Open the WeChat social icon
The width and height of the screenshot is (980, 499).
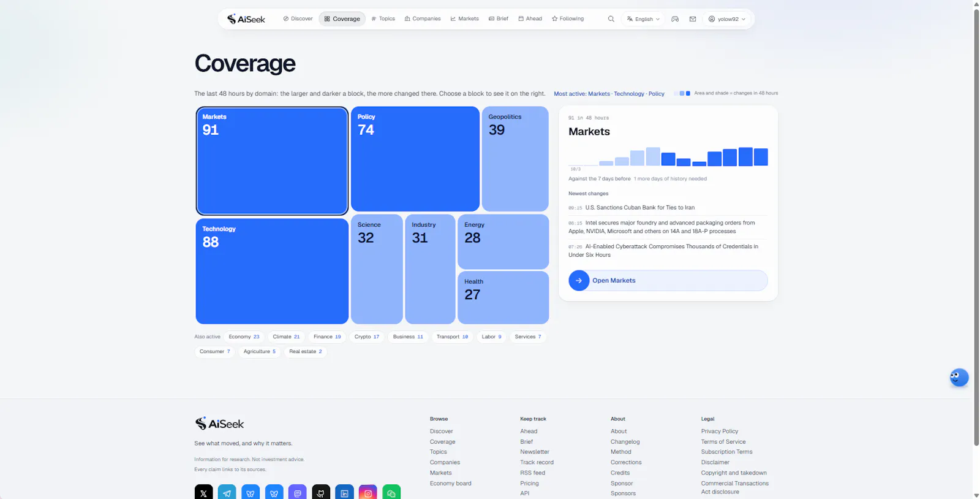click(x=391, y=492)
